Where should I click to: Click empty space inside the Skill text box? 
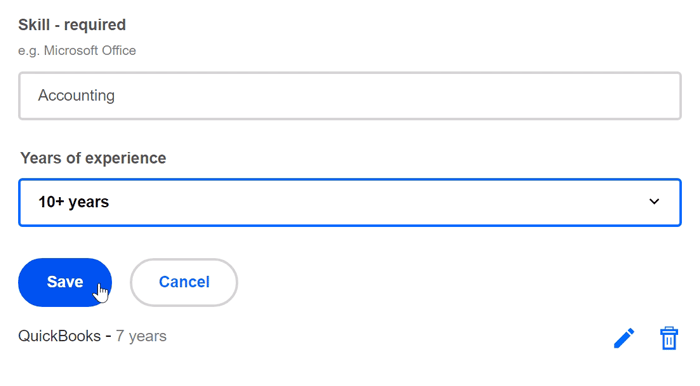[402, 95]
